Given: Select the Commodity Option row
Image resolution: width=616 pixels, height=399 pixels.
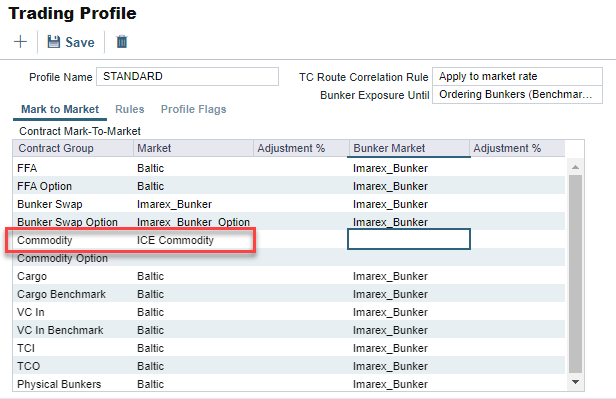Looking at the screenshot, I should (289, 258).
